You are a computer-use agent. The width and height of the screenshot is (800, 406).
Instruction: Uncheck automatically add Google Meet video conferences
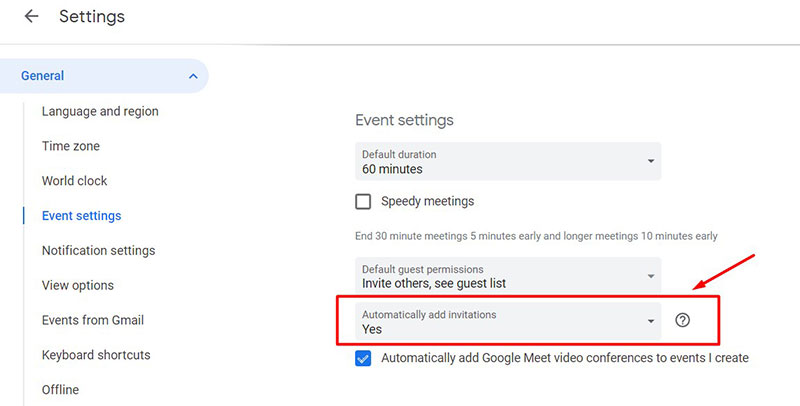363,358
